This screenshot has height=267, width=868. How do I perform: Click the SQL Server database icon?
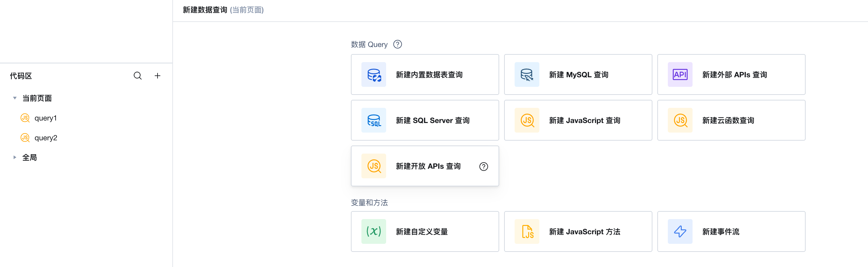(374, 120)
